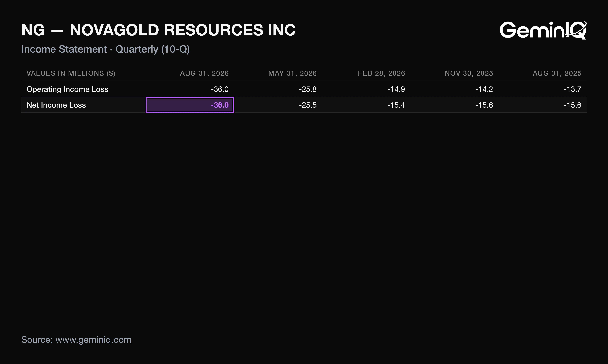Click the AUG 31, 2025 column header
This screenshot has height=364, width=608.
pyautogui.click(x=557, y=73)
